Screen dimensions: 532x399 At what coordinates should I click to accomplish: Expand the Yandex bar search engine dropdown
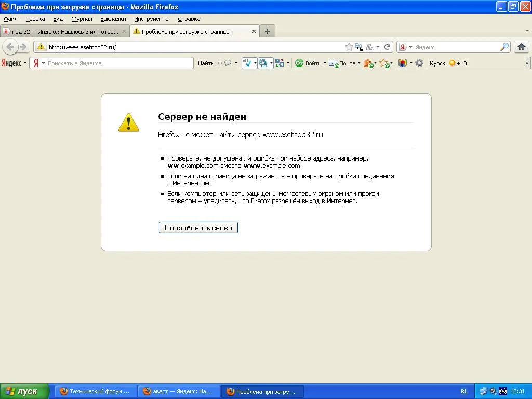(x=43, y=63)
